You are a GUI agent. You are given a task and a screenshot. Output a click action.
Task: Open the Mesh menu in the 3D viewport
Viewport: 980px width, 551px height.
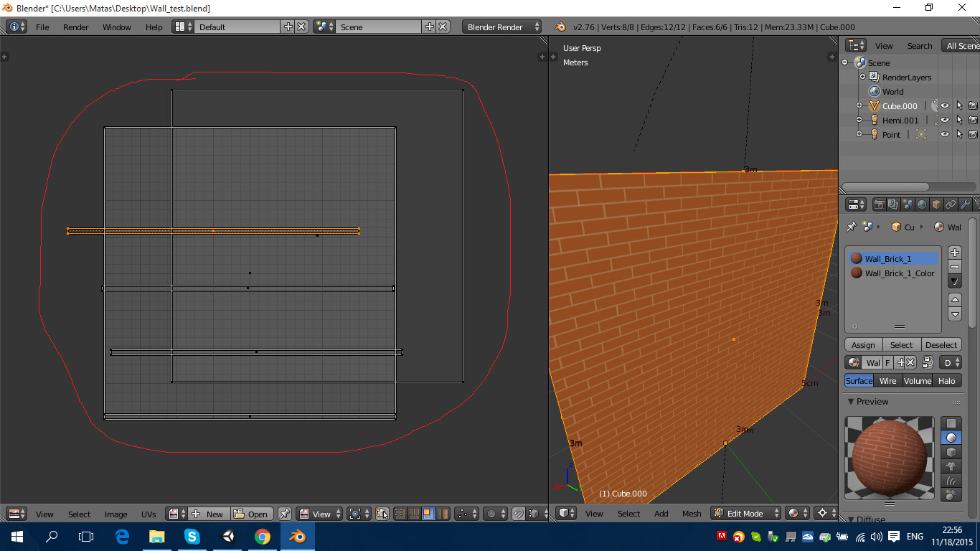(x=692, y=513)
